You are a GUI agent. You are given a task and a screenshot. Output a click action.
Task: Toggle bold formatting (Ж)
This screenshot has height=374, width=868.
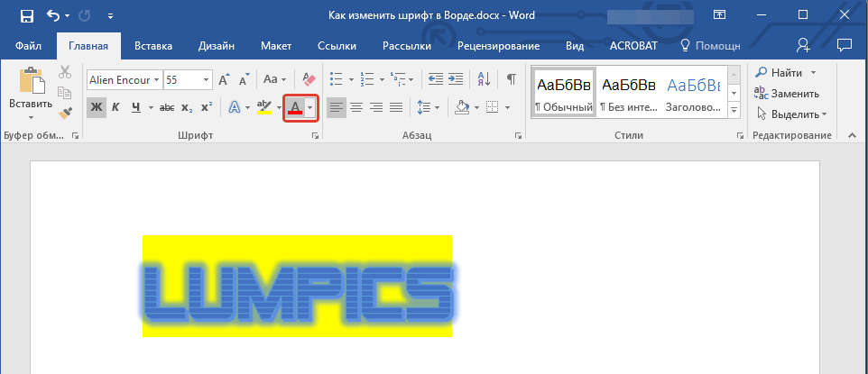pos(97,108)
